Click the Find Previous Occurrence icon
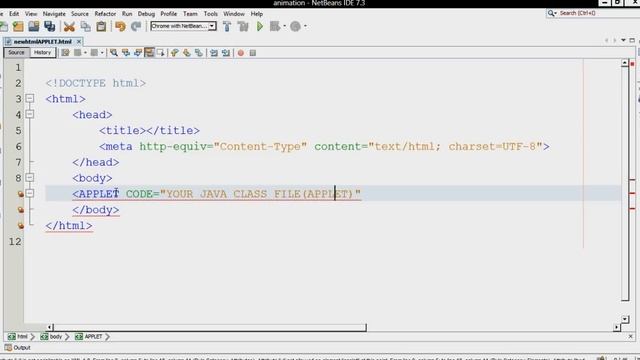Viewport: 640px width, 360px height. click(126, 53)
